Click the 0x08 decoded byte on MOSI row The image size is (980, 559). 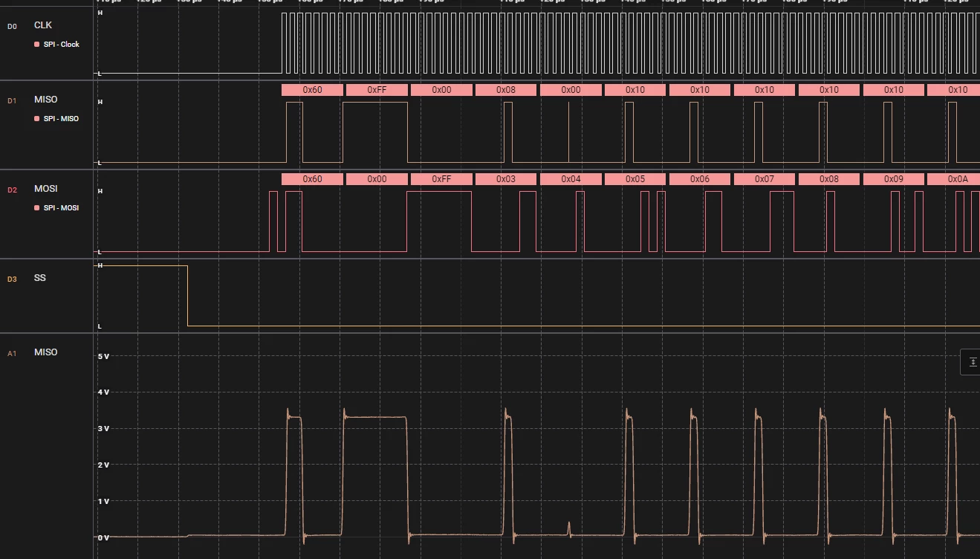[x=829, y=179]
